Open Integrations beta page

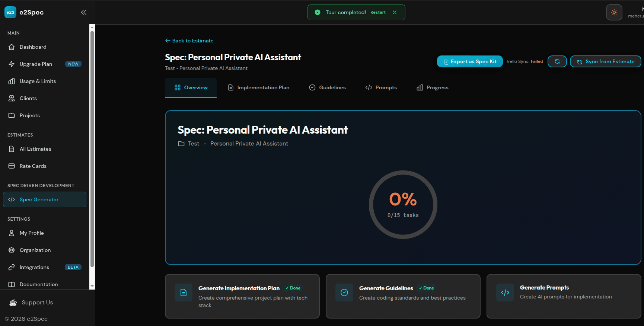click(45, 267)
